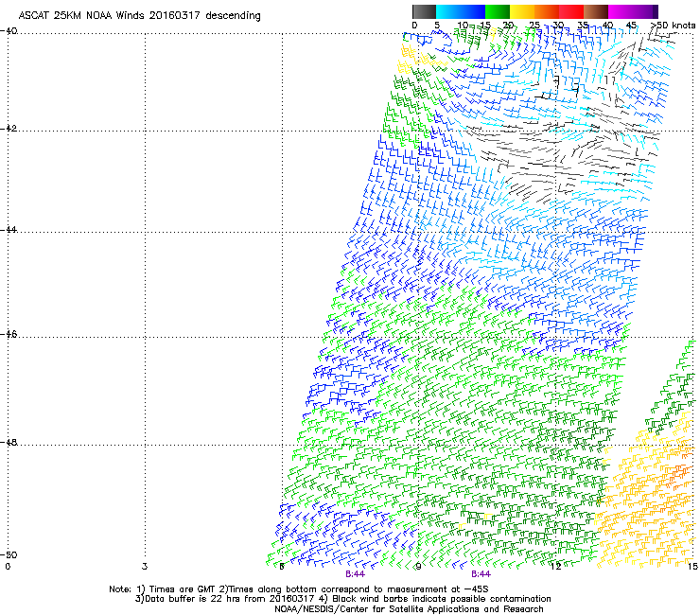Click the 8:44 time label between longitudes 6 and 9
This screenshot has height=615, width=700.
pos(355,574)
